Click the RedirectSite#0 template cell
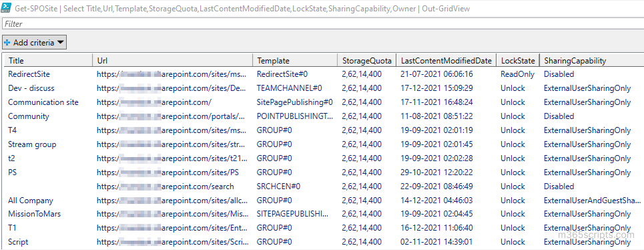 point(282,74)
